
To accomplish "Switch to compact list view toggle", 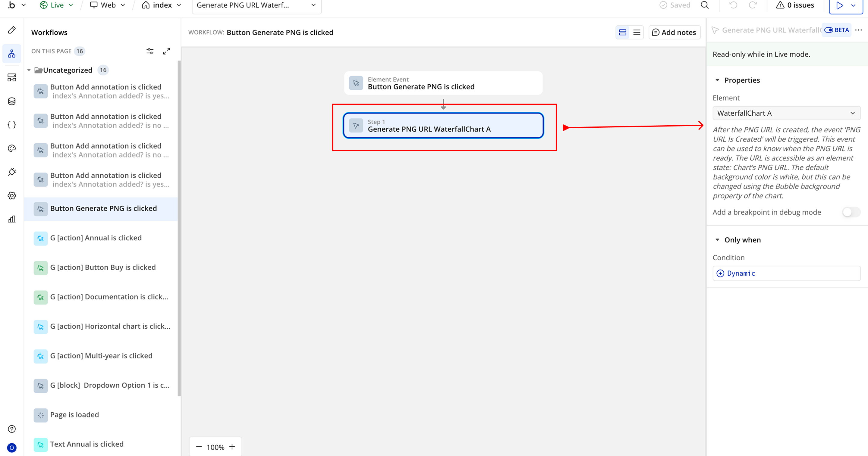I will pos(637,32).
